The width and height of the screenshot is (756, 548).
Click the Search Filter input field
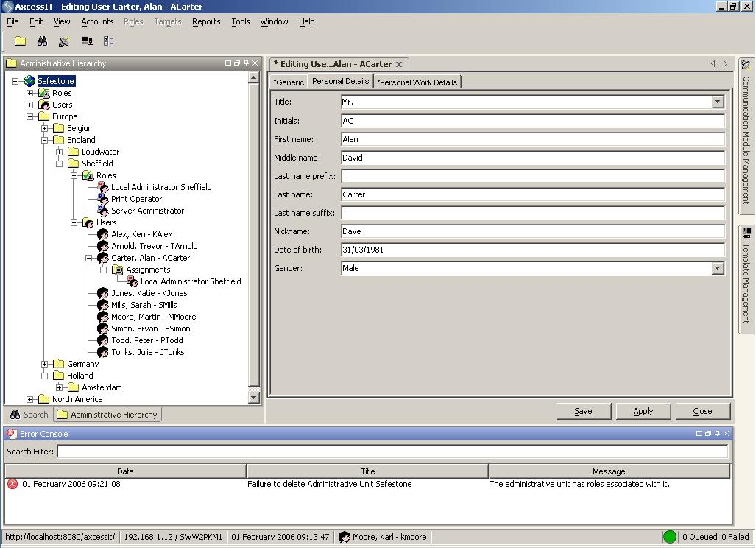pyautogui.click(x=392, y=452)
